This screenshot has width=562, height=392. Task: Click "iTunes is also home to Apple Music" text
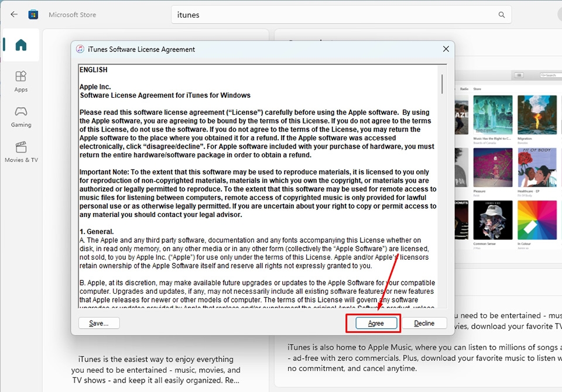(424, 357)
